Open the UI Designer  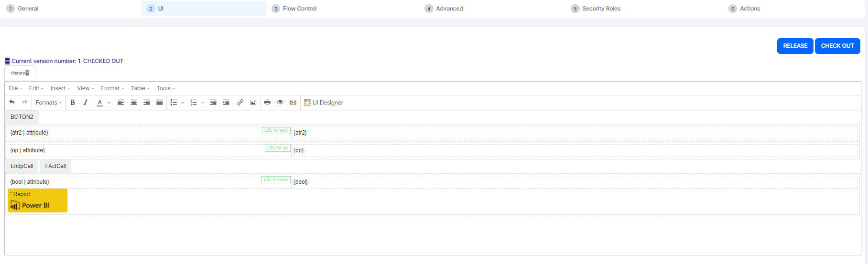(x=324, y=103)
